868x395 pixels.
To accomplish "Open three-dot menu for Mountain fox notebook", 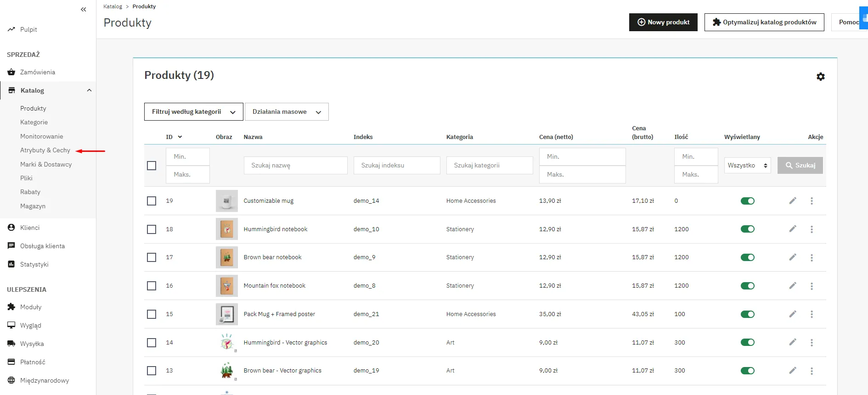I will (812, 286).
